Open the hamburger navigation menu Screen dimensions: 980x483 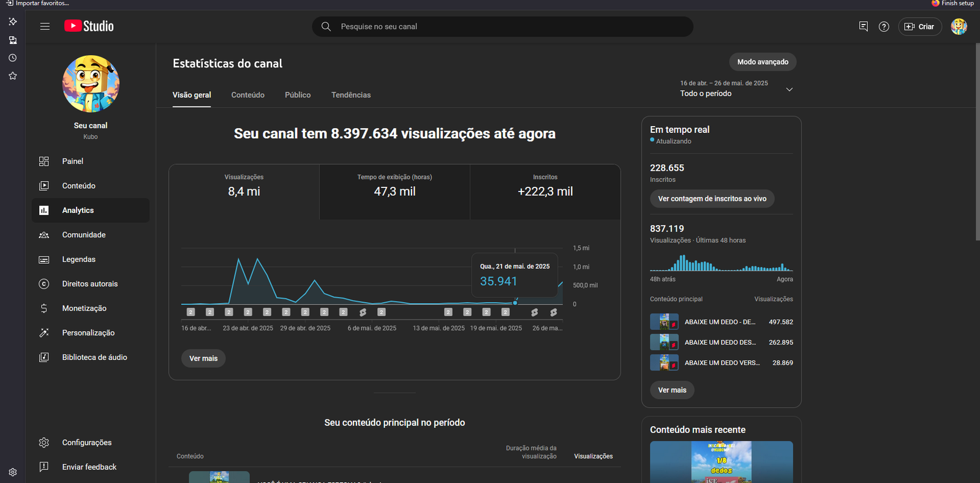(45, 26)
